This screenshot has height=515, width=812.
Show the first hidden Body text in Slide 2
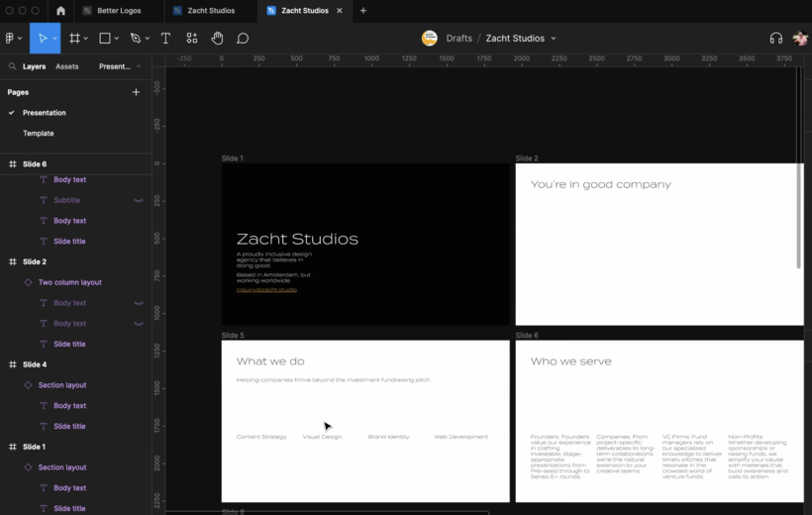tap(139, 303)
